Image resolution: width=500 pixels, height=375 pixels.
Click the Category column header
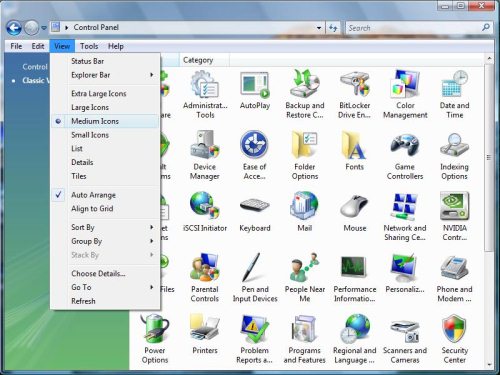[x=204, y=60]
